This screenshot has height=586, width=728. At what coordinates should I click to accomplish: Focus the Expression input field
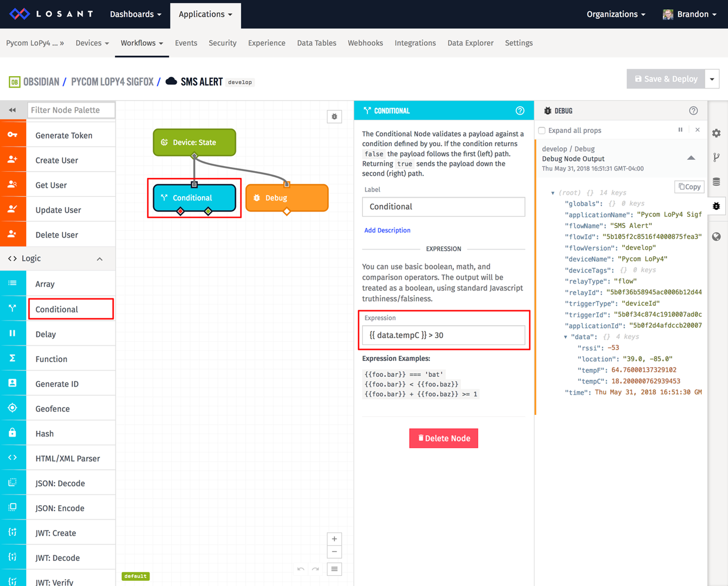click(x=444, y=335)
